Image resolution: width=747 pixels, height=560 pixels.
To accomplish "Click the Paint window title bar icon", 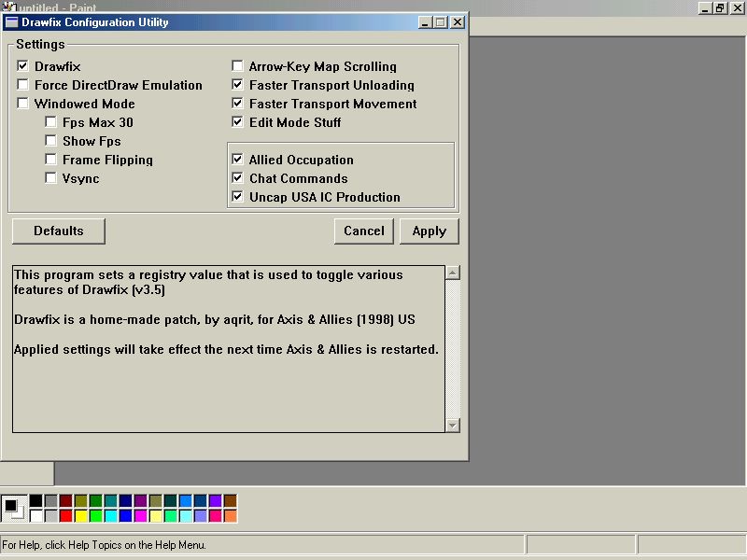I will click(x=9, y=7).
